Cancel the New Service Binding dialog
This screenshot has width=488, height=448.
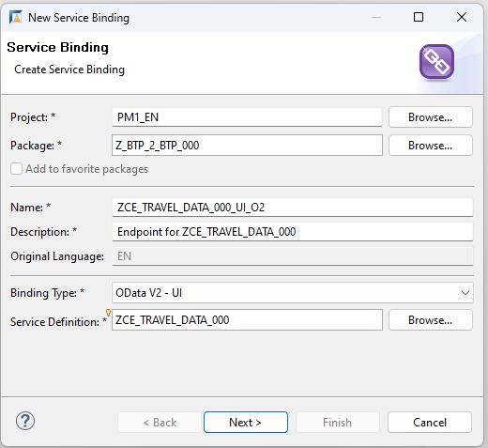pyautogui.click(x=430, y=423)
